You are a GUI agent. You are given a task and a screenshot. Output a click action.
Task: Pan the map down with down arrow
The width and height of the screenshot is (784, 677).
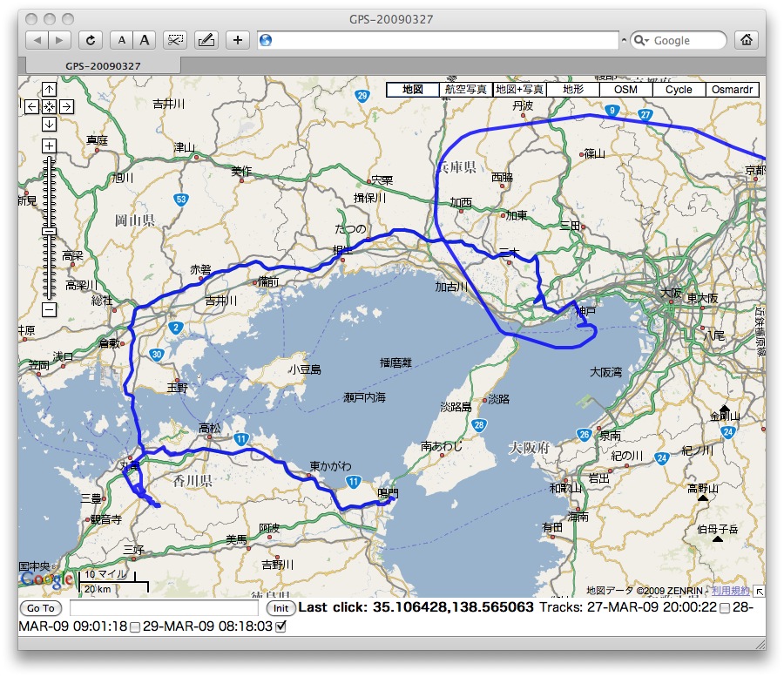coord(49,124)
